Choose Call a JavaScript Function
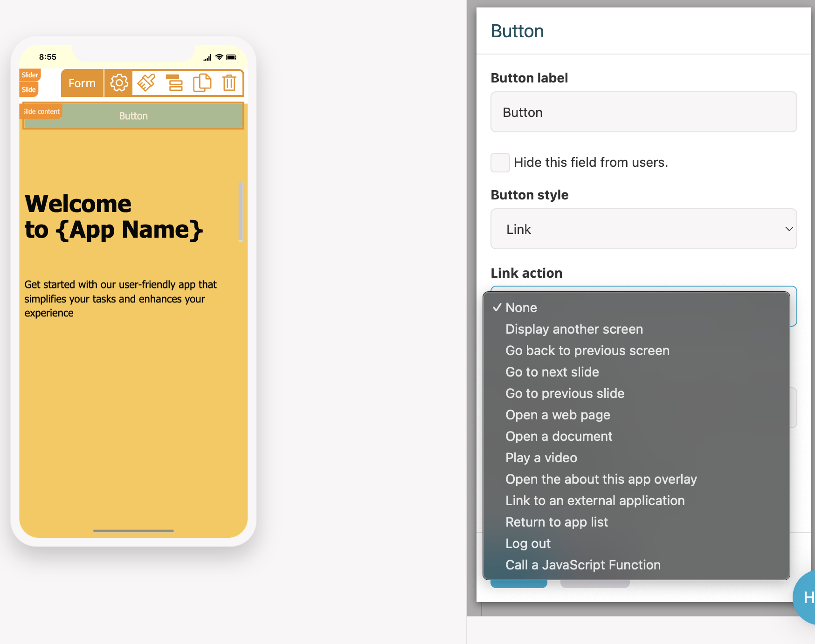815x644 pixels. coord(636,565)
